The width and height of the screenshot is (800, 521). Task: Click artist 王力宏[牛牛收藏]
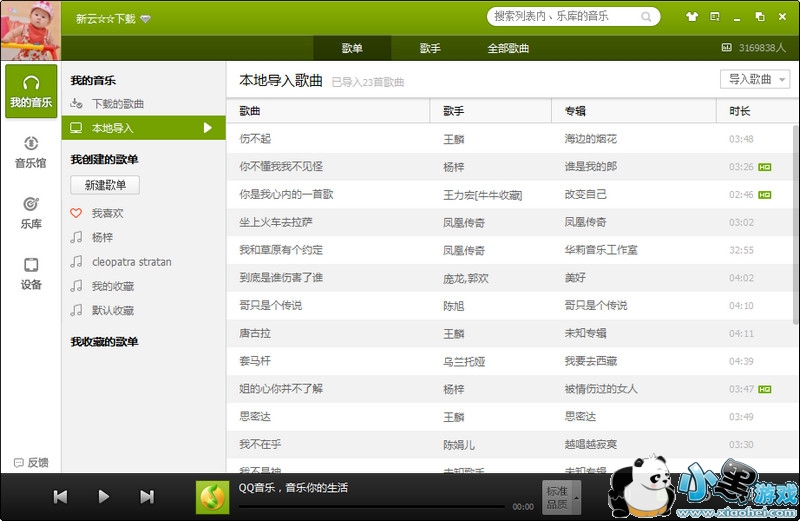(x=483, y=195)
